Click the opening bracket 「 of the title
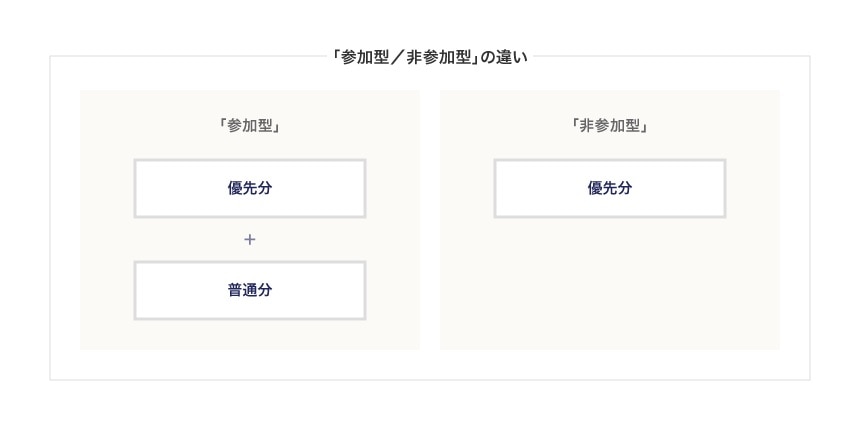860x430 pixels. pos(336,57)
